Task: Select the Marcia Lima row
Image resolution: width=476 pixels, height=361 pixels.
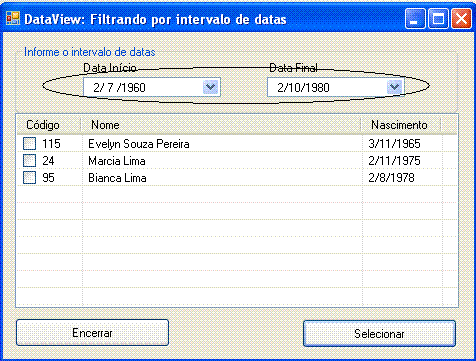Action: (x=237, y=161)
